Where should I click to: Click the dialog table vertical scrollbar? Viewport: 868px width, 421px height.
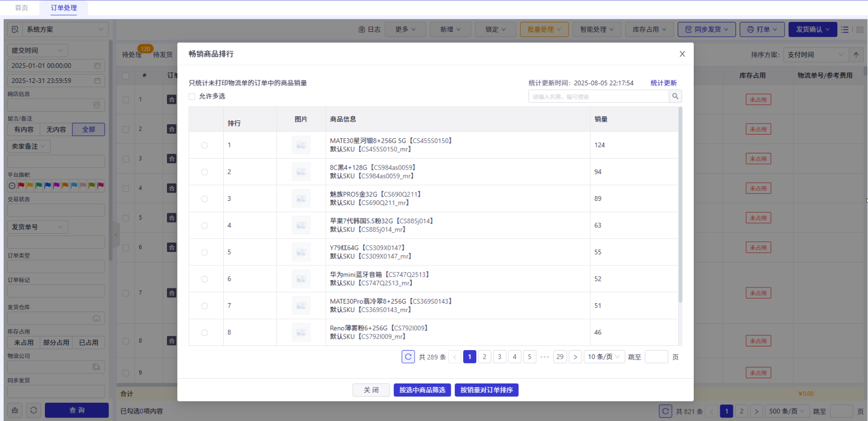point(680,205)
